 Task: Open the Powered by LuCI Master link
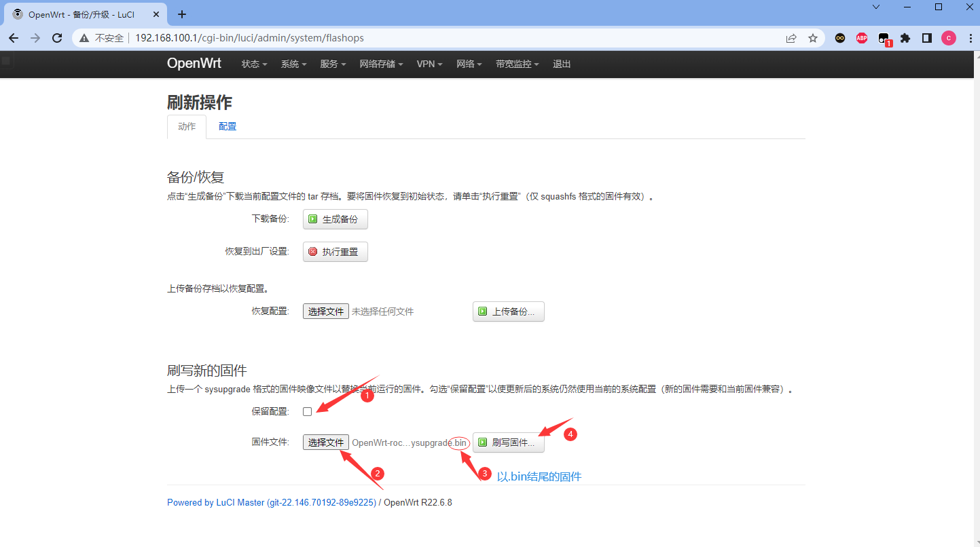(272, 503)
